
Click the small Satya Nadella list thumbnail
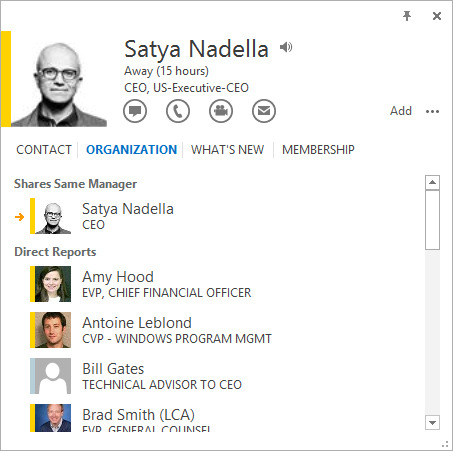53,216
